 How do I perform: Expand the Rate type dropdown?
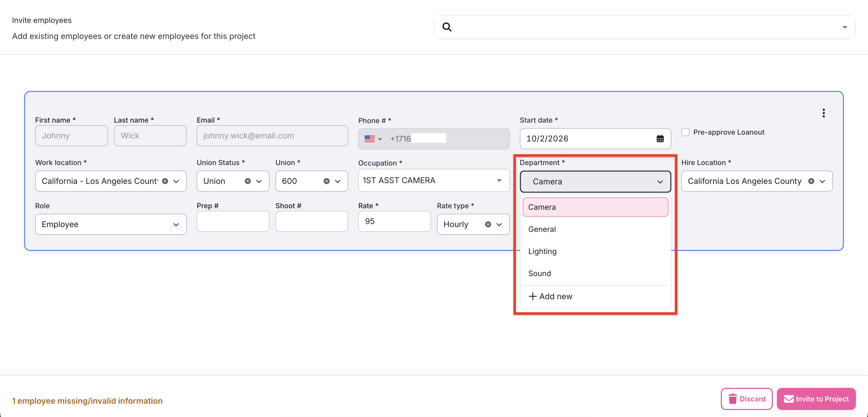[x=499, y=225]
